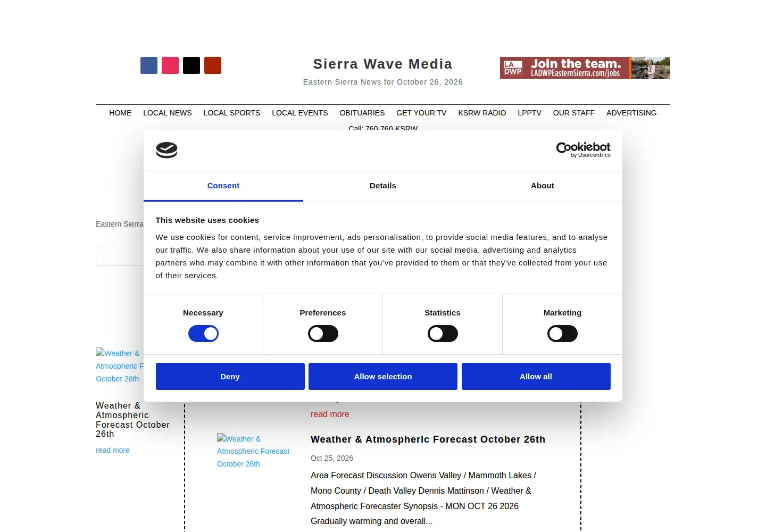Open the LADWP Join the team banner
This screenshot has height=532, width=766.
(585, 68)
